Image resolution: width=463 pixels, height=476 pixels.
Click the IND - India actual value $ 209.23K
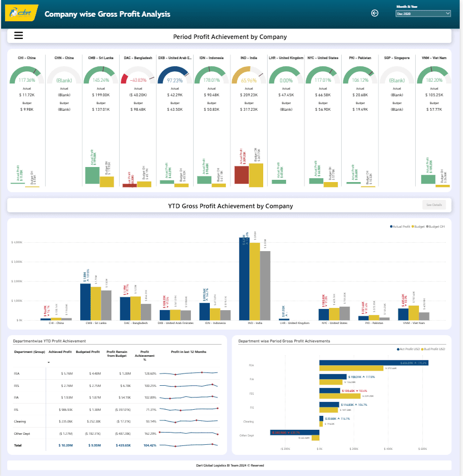pos(249,95)
